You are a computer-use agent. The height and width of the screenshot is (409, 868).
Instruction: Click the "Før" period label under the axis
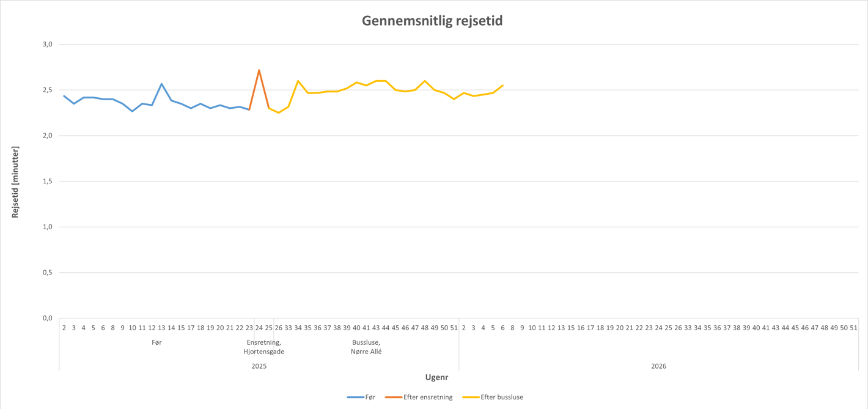pyautogui.click(x=156, y=343)
